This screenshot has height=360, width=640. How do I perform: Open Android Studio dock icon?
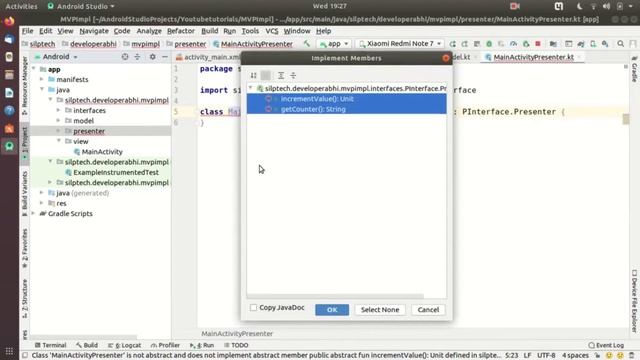coord(9,146)
